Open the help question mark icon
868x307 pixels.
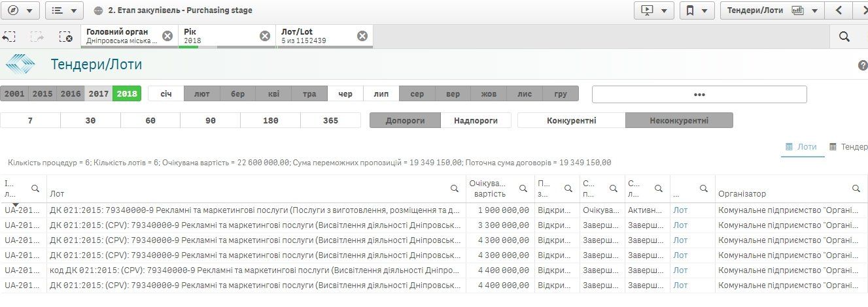tap(863, 65)
